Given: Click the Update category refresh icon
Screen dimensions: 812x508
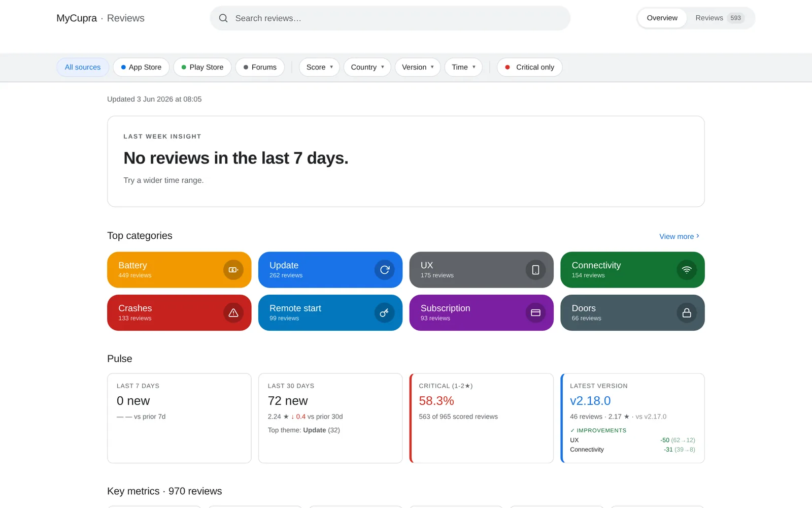Looking at the screenshot, I should pyautogui.click(x=385, y=270).
